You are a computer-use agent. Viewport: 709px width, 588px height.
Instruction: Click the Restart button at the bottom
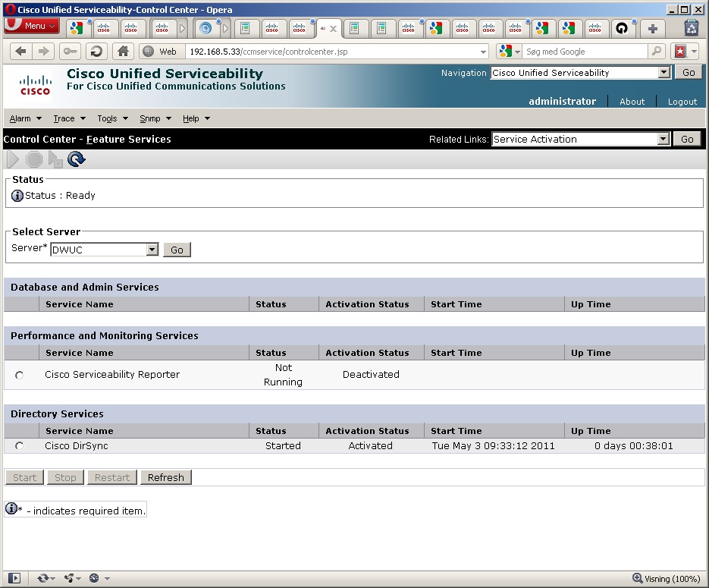pos(112,478)
